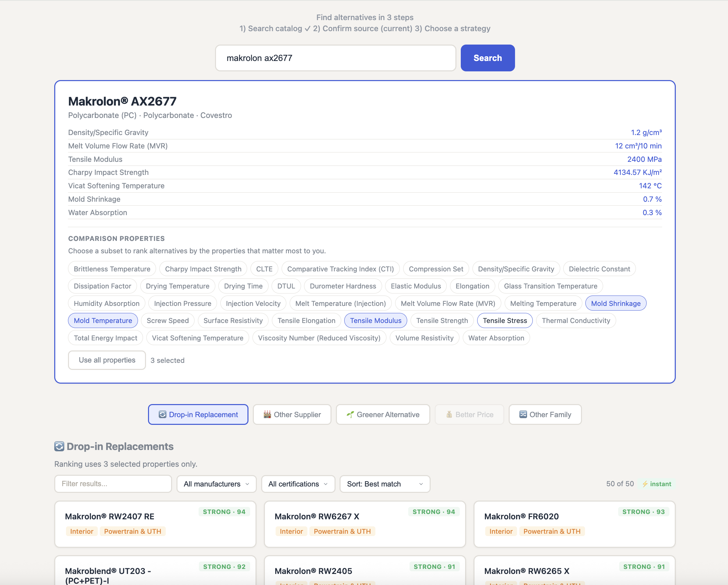The height and width of the screenshot is (585, 728).
Task: Deselect the Tensile Modulus chip
Action: 375,321
